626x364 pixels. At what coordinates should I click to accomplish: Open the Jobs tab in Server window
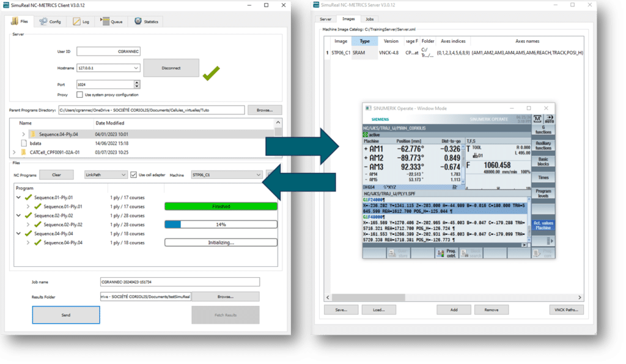coord(370,19)
